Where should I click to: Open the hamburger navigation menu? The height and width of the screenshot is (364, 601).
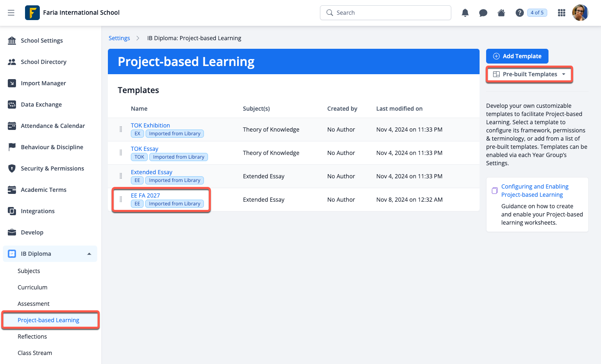click(x=11, y=13)
